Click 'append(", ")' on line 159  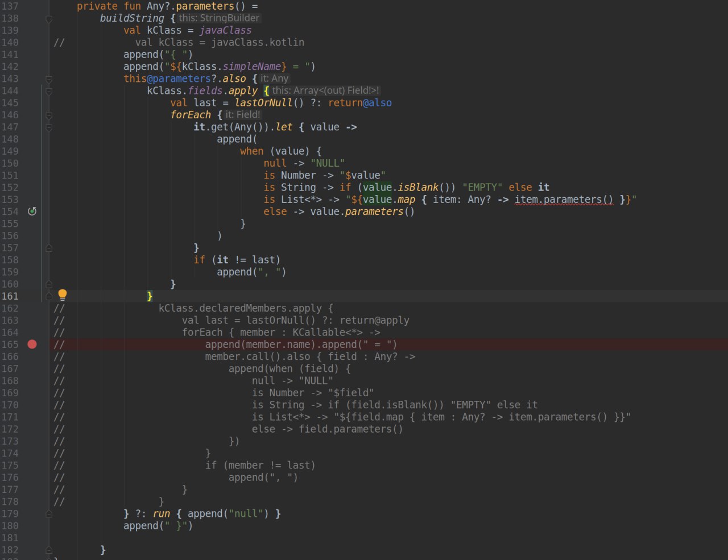pyautogui.click(x=251, y=272)
